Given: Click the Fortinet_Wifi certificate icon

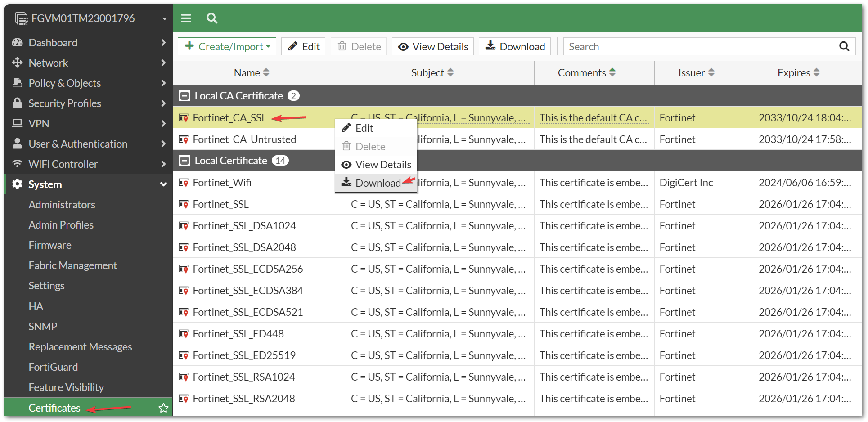Looking at the screenshot, I should tap(184, 183).
